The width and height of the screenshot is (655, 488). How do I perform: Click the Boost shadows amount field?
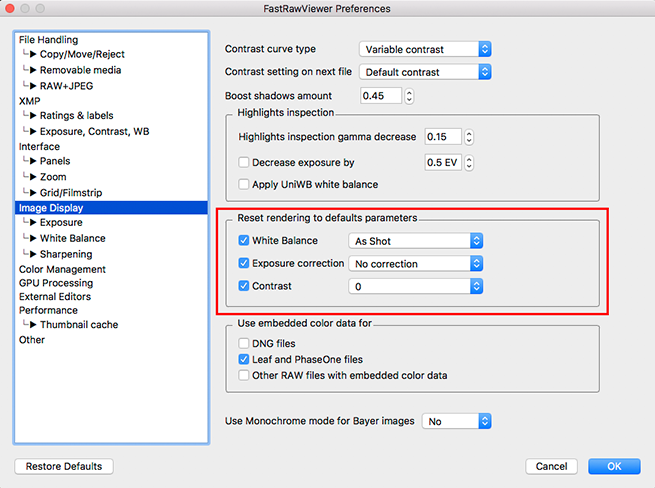pyautogui.click(x=380, y=96)
